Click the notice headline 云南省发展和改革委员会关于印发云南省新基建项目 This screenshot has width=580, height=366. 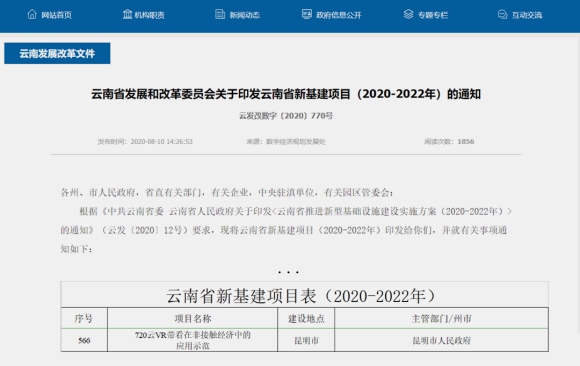point(286,94)
